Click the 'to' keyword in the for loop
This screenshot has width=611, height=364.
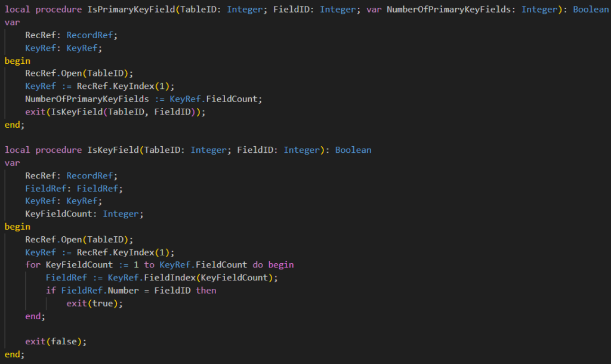(x=149, y=264)
